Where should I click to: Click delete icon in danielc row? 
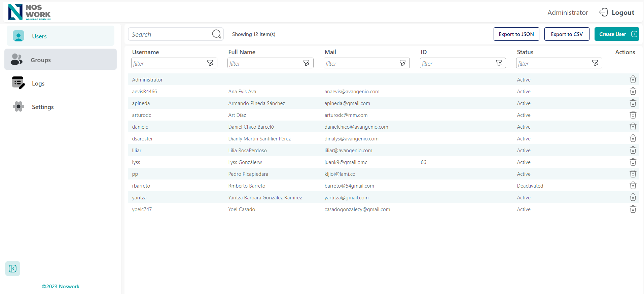coord(633,127)
